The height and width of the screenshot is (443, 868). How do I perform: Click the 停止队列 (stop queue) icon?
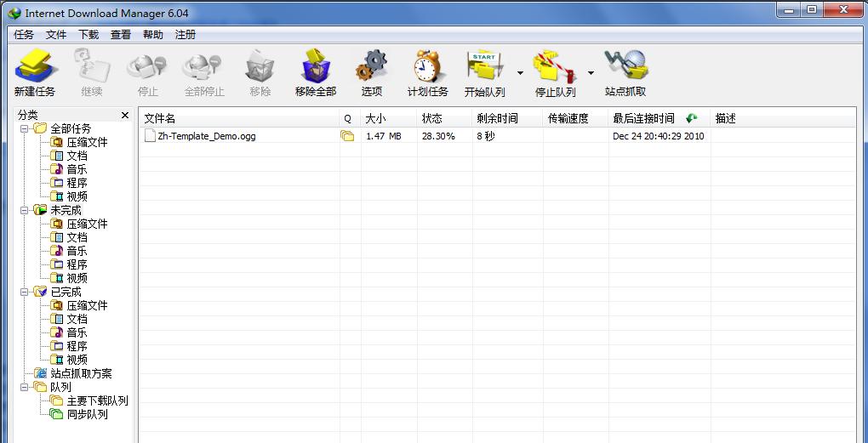(555, 66)
